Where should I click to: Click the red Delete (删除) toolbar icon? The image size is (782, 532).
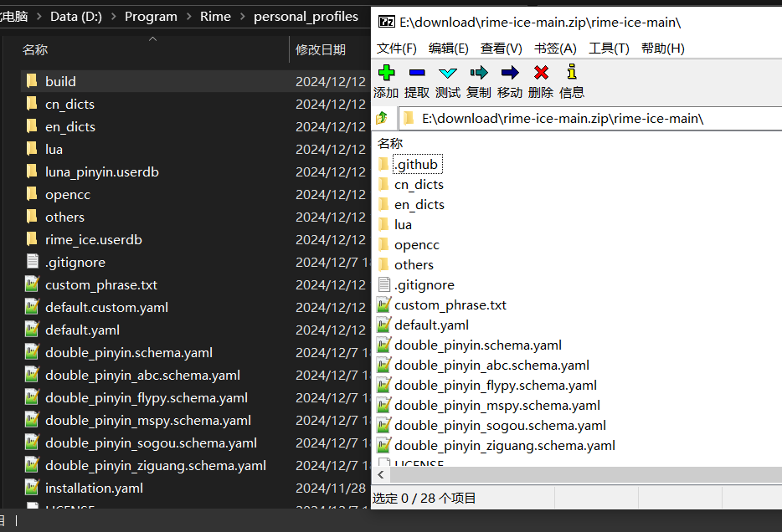coord(541,73)
